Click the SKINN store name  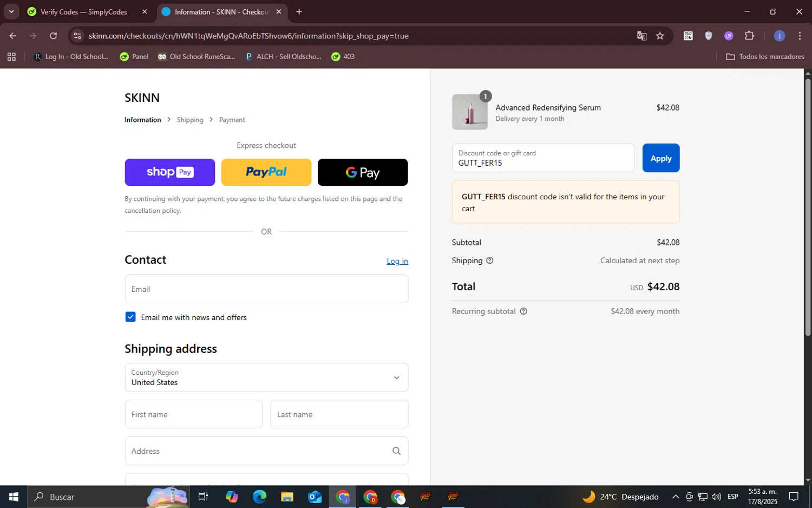(x=142, y=97)
